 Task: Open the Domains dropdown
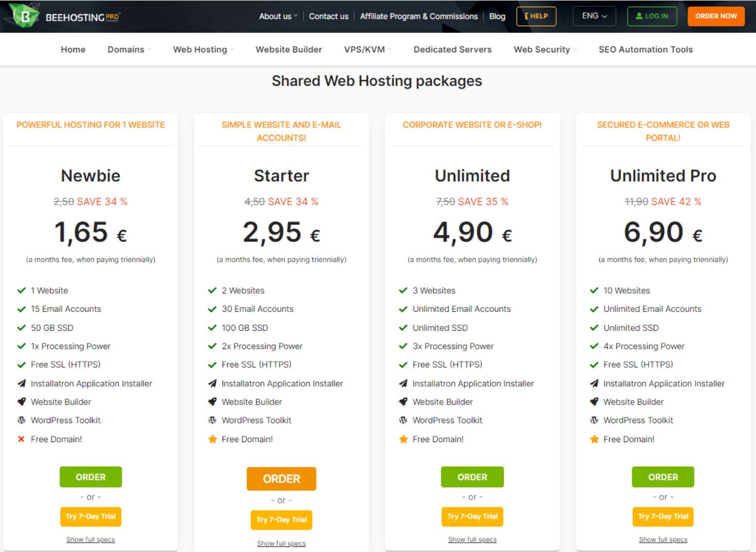pos(127,49)
